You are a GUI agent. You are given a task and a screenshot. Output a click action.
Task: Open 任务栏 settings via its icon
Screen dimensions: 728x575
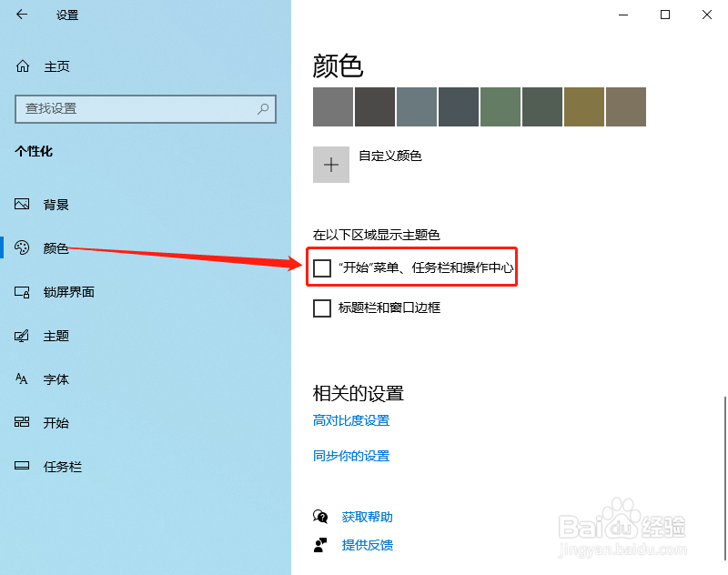pyautogui.click(x=22, y=466)
